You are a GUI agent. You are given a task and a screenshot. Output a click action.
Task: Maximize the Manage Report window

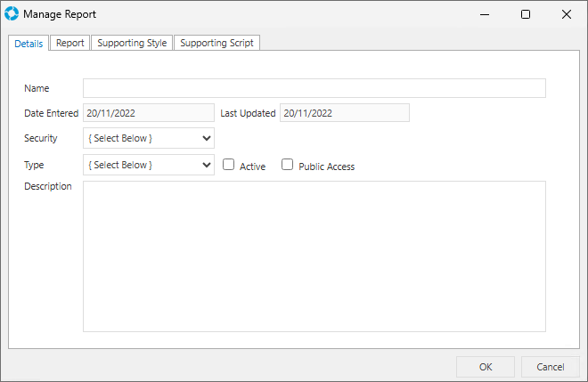(526, 14)
